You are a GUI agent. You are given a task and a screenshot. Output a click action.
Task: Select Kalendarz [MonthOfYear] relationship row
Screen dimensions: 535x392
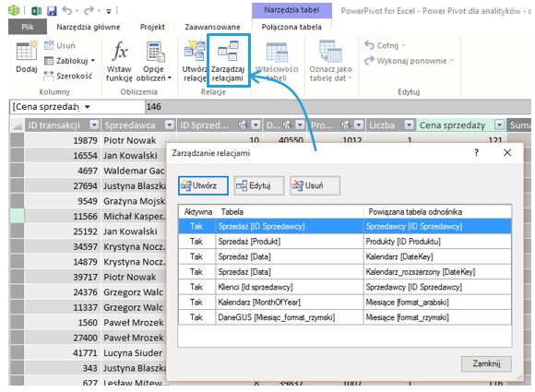click(345, 303)
